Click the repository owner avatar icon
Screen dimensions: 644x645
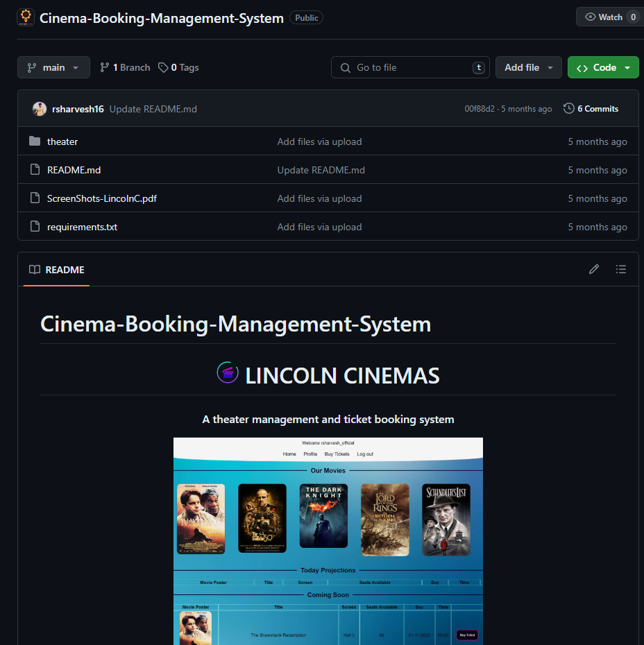(26, 17)
